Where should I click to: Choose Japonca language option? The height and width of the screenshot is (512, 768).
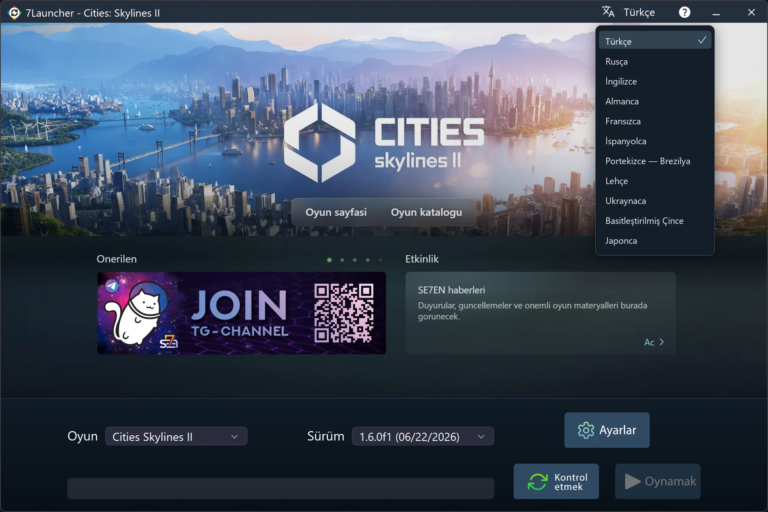pos(655,241)
